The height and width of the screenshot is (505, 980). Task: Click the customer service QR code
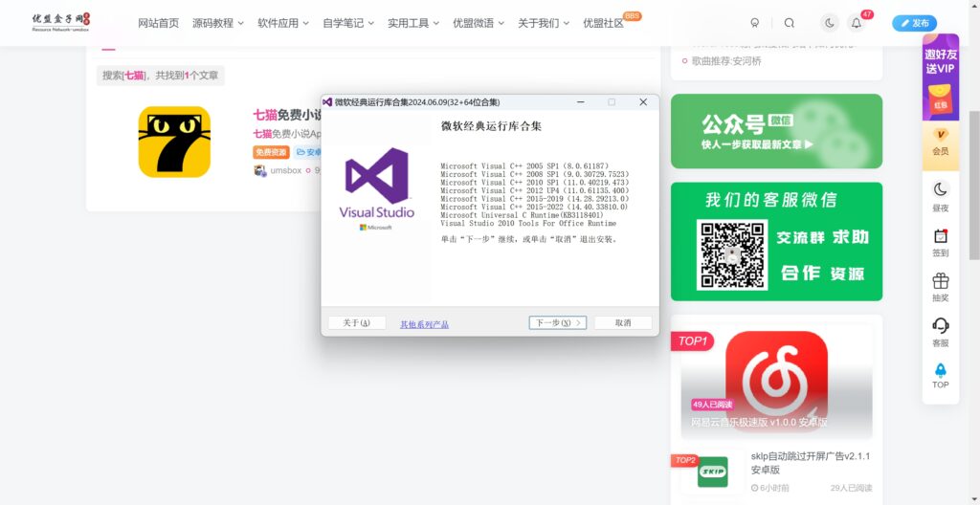click(x=732, y=255)
